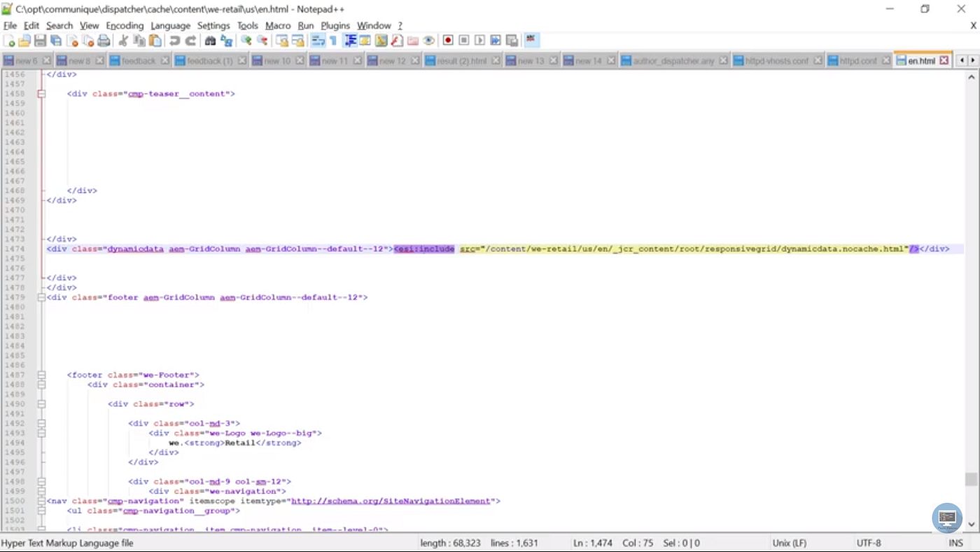Screen dimensions: 980x552
Task: Open the Replace toolbar icon
Action: (226, 41)
